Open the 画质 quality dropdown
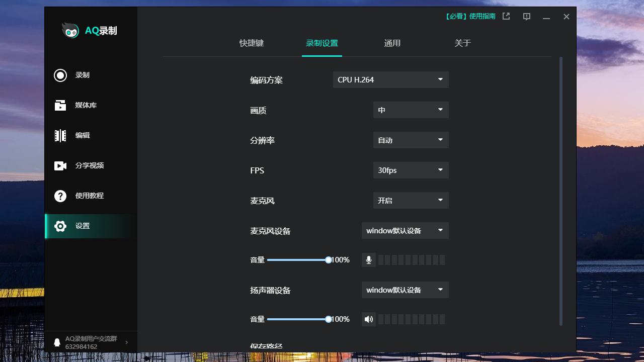The image size is (644, 362). click(x=411, y=110)
